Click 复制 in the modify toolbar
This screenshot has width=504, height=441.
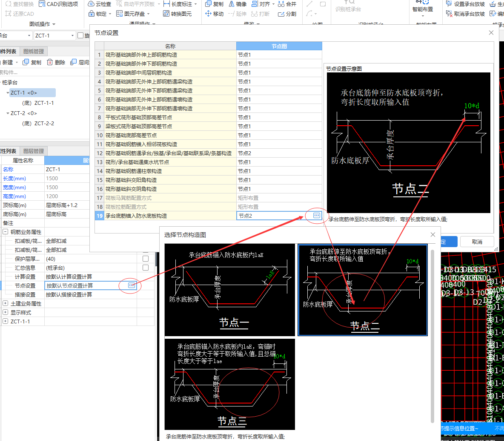point(215,4)
